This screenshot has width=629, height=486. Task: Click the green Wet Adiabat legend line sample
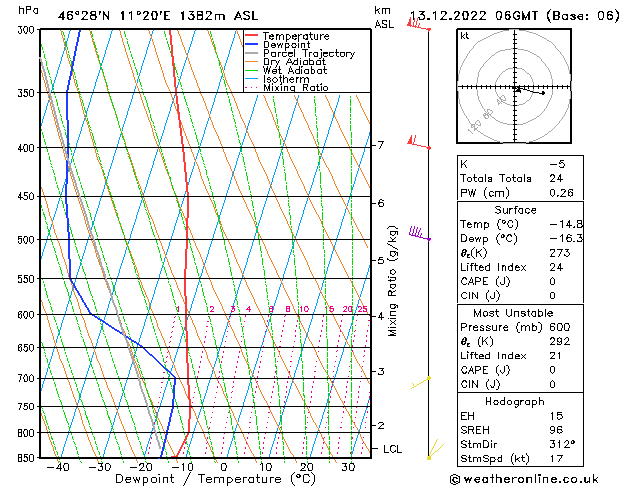(251, 70)
